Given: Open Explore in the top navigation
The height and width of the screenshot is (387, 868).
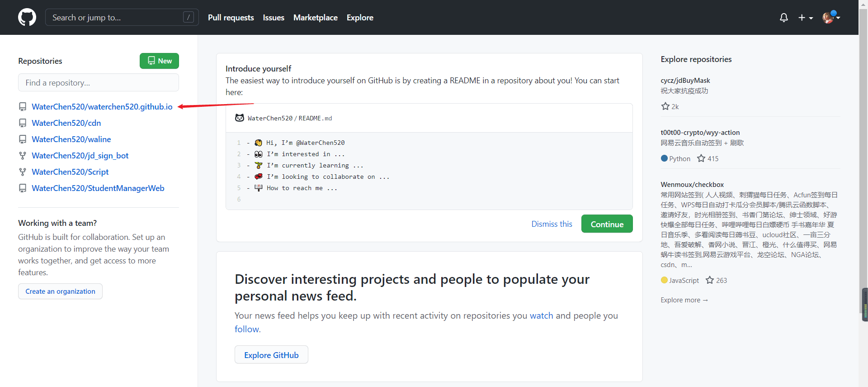Looking at the screenshot, I should pos(360,17).
